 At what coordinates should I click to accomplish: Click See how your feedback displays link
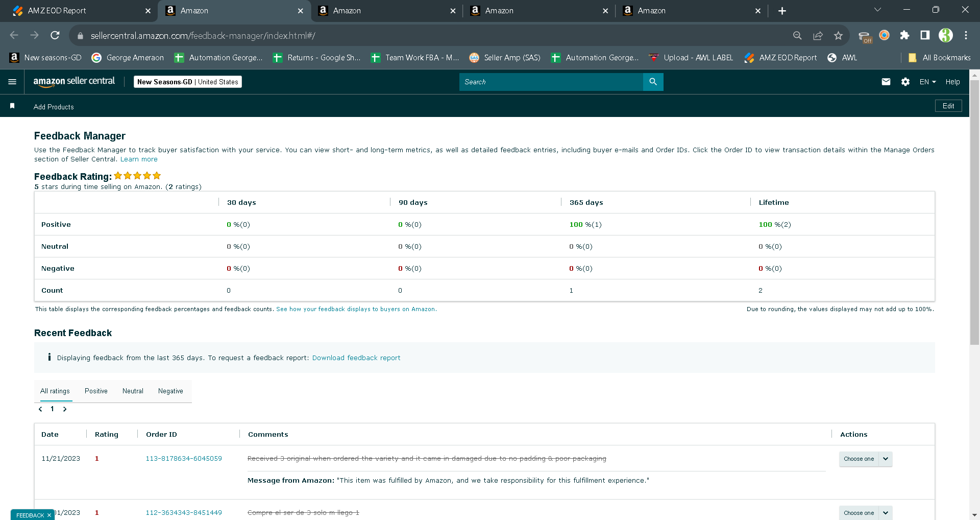[x=356, y=309]
